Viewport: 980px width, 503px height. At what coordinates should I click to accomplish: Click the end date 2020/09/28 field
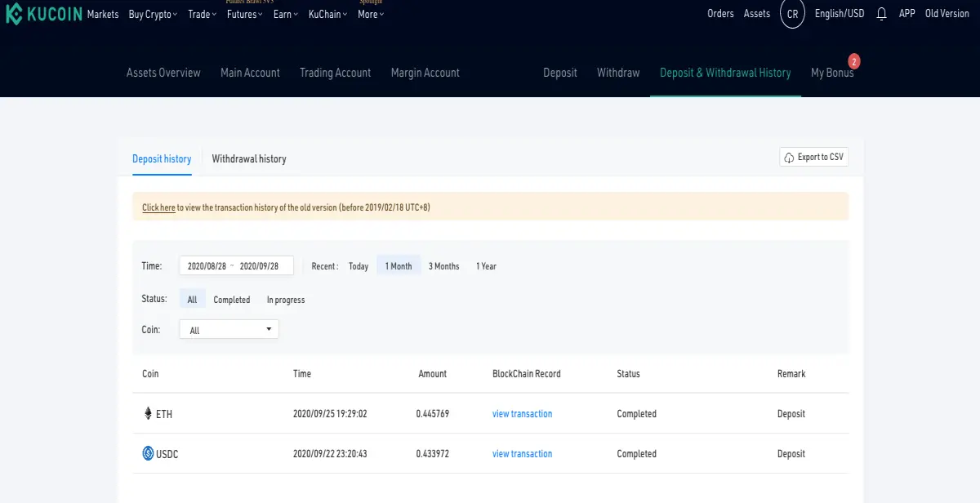tap(259, 266)
